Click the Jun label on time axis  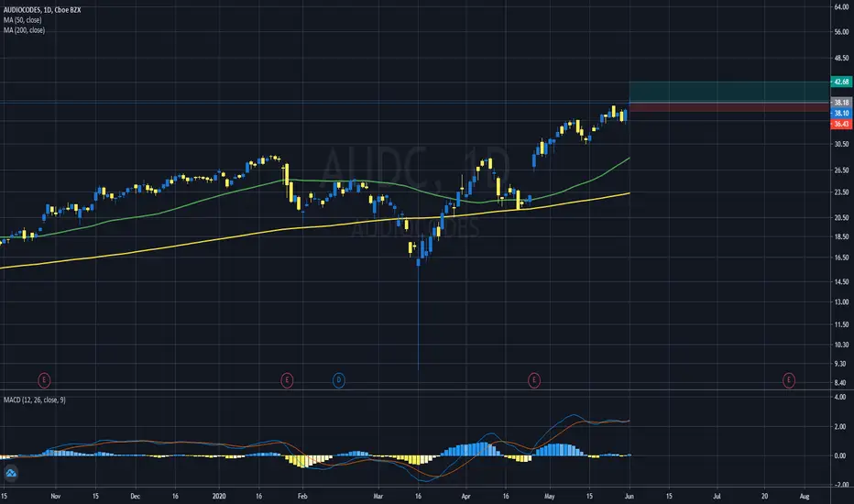click(x=630, y=496)
